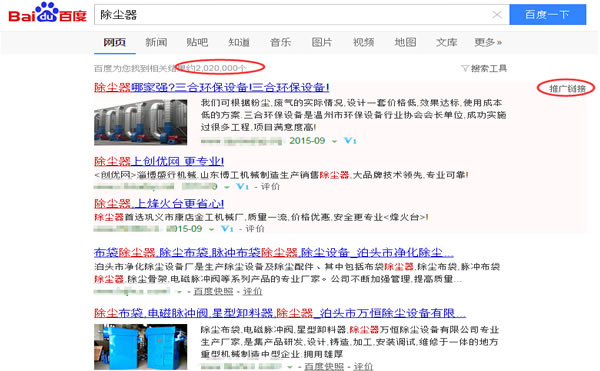Click the 百度一下 search button
Image resolution: width=600 pixels, height=371 pixels.
[548, 15]
